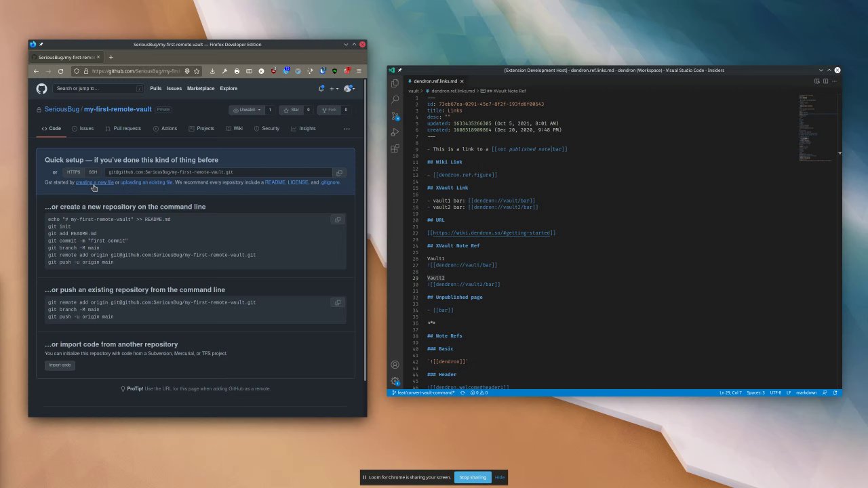Open the VS Code language mode markdown selector
Screen dimensions: 868x488
point(806,392)
